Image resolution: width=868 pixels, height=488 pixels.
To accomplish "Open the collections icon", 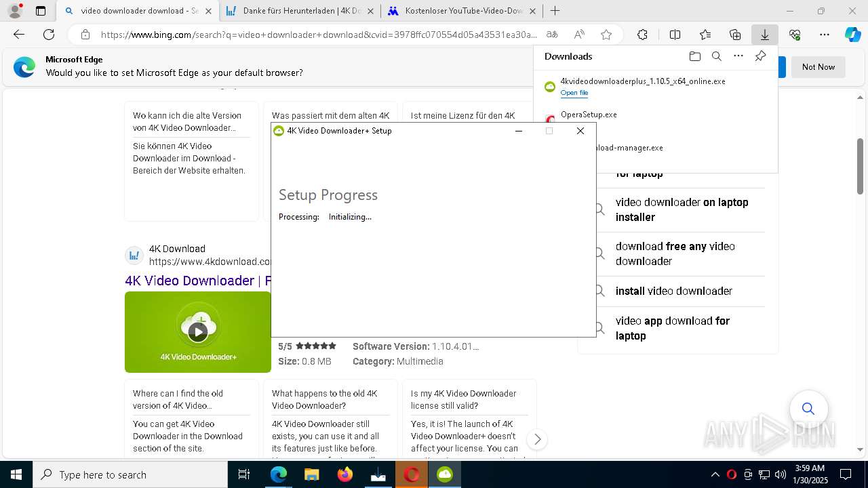I will [735, 35].
